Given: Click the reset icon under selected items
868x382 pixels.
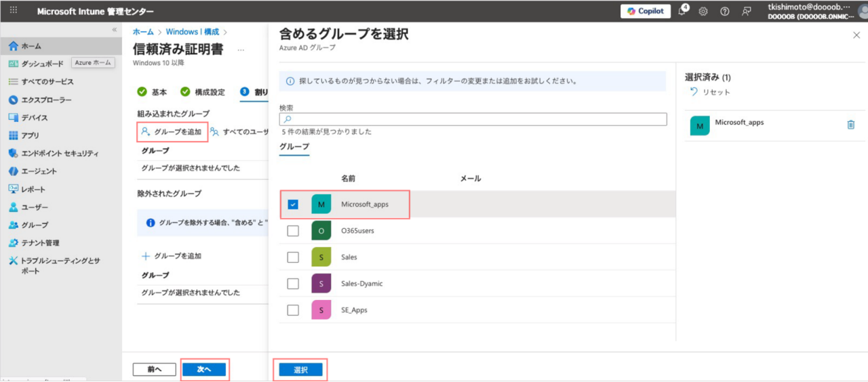Looking at the screenshot, I should click(694, 92).
